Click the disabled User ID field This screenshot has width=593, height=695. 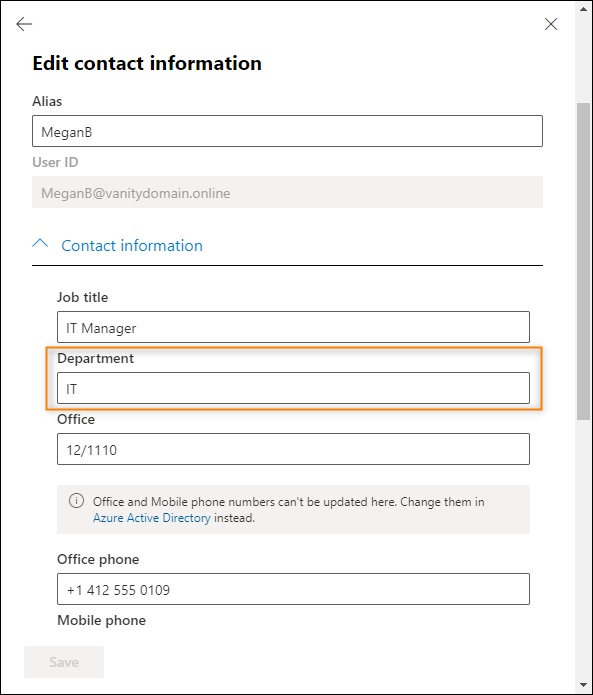[x=287, y=192]
